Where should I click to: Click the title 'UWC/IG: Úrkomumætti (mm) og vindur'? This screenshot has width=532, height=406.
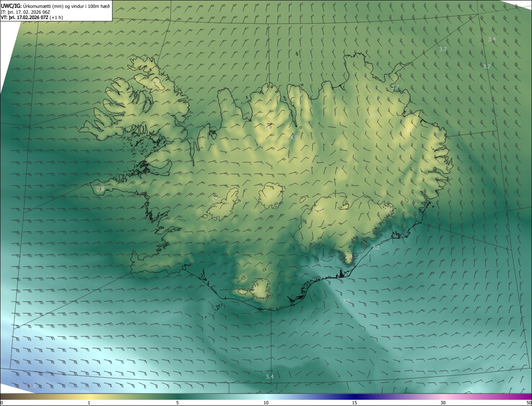(55, 6)
